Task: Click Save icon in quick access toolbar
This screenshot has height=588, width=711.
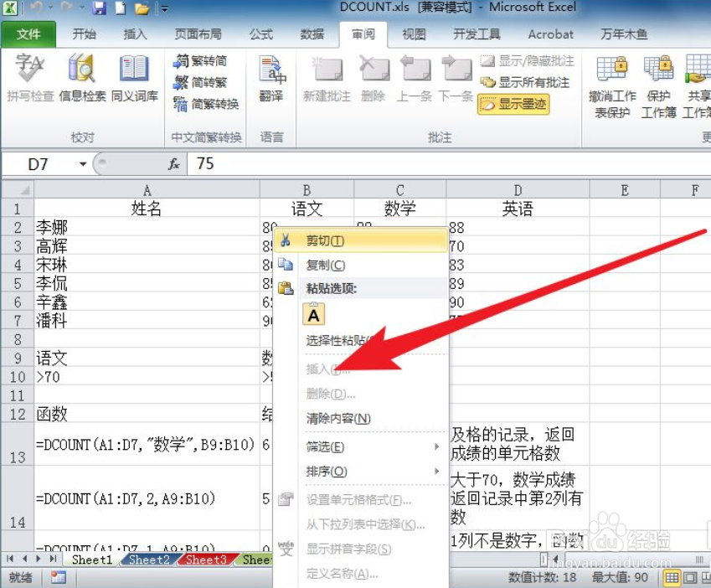Action: [x=99, y=8]
